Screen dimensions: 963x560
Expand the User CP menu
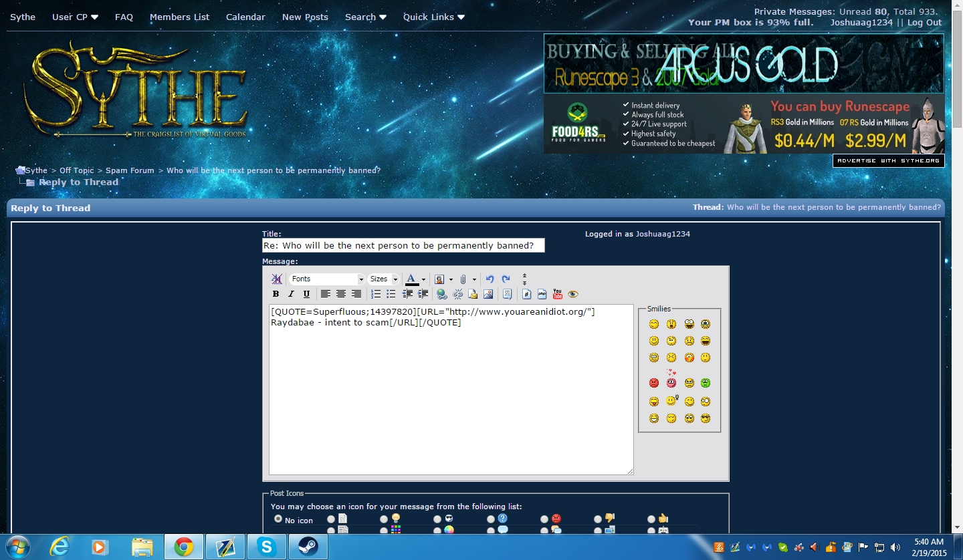click(x=75, y=17)
